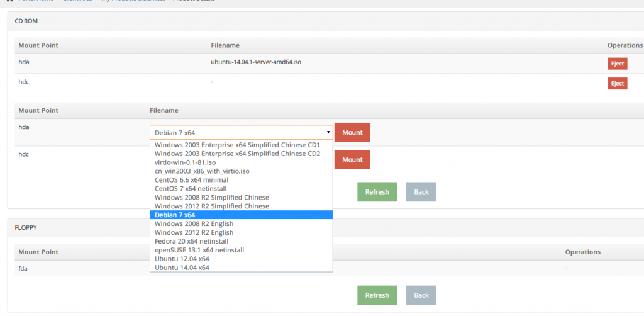The image size is (644, 316).
Task: Select virtio-win-0.1-81.iso option
Action: 241,162
